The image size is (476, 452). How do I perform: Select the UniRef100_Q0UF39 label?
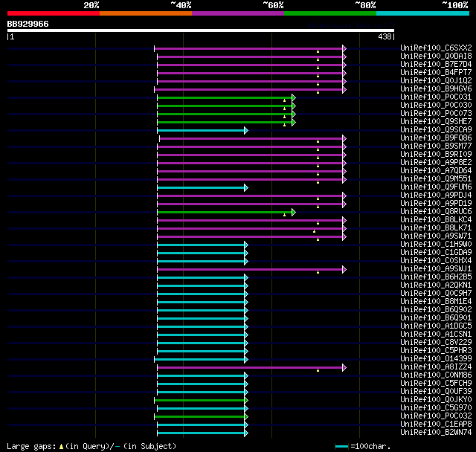(436, 392)
